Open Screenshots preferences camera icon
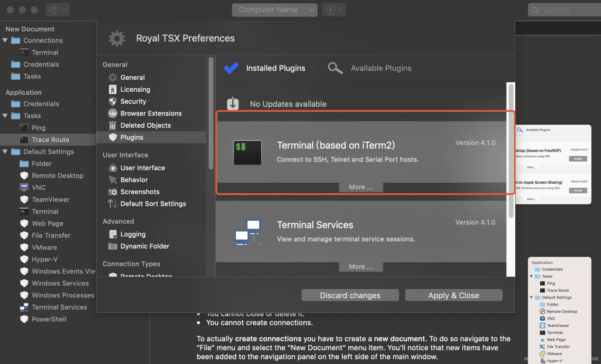 point(113,192)
